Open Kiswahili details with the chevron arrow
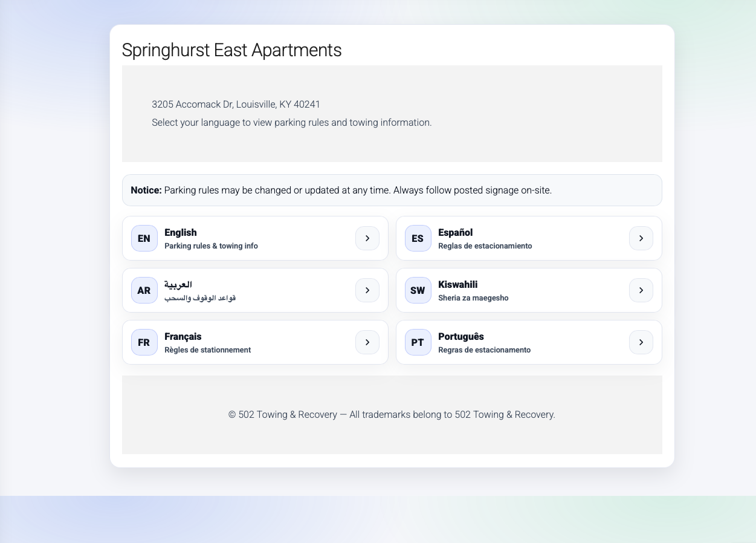Viewport: 756px width, 543px height. [x=641, y=290]
